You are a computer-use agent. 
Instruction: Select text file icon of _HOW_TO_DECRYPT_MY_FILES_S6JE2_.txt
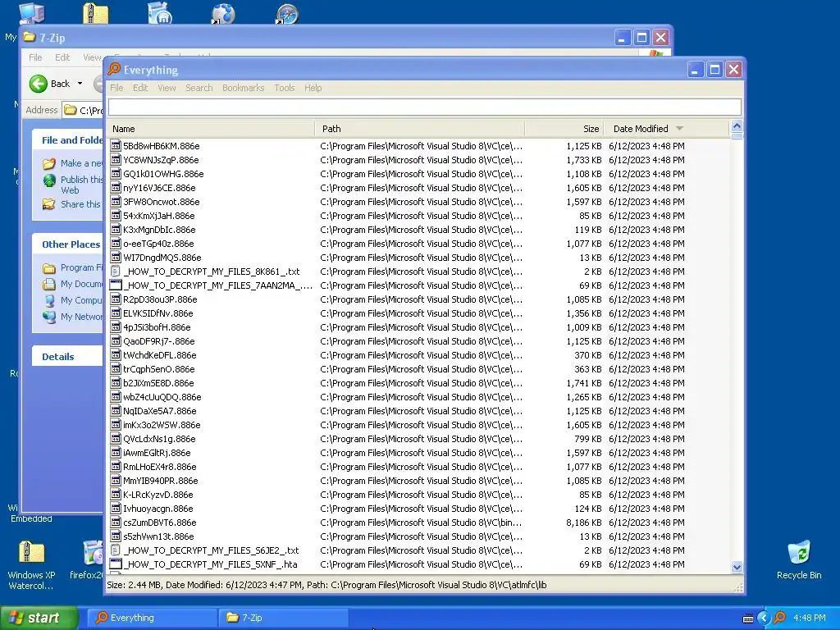coord(115,550)
